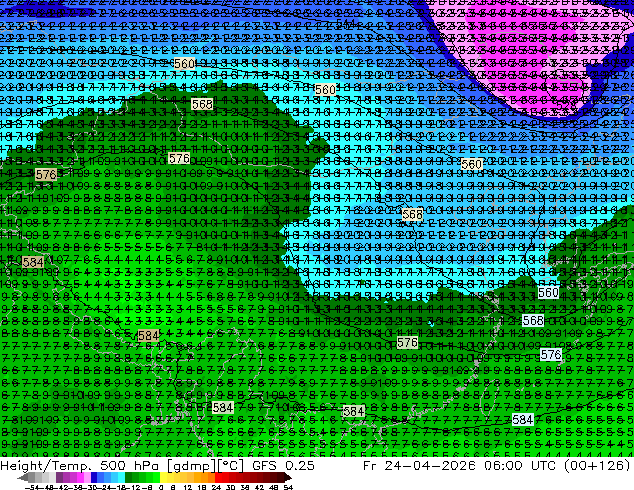Click the -54 legend value
Viewport: 634px width, 490px height.
click(x=32, y=487)
